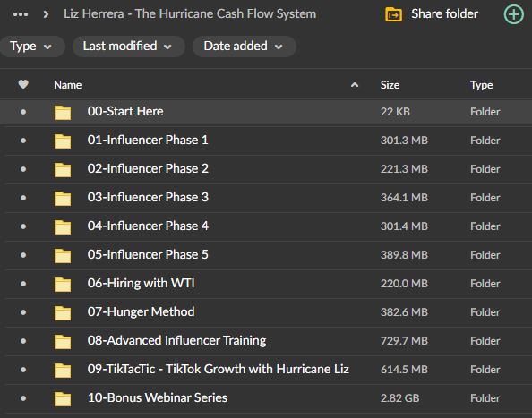Click the 00-Start Here folder icon
The width and height of the screenshot is (532, 418).
point(63,112)
